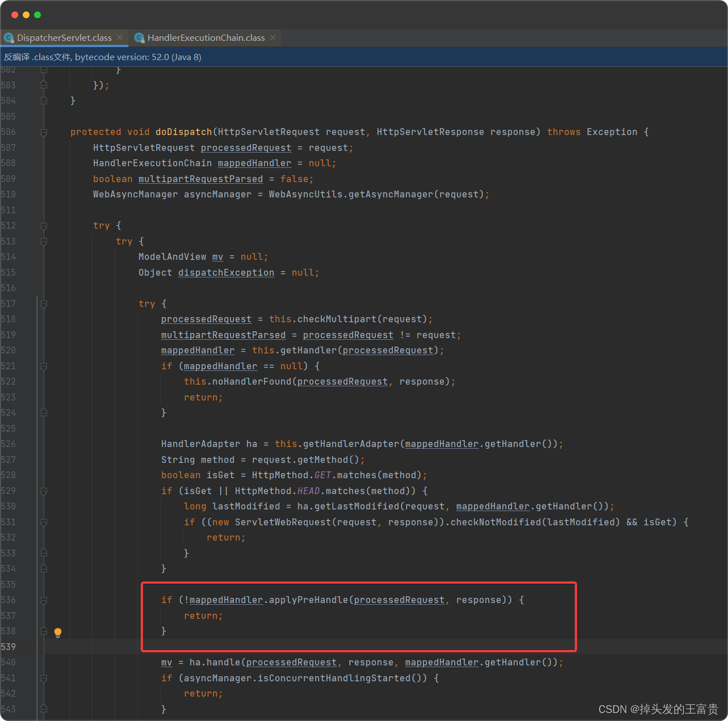The image size is (728, 721).
Task: Click line number 539 in the gutter
Action: pyautogui.click(x=9, y=647)
